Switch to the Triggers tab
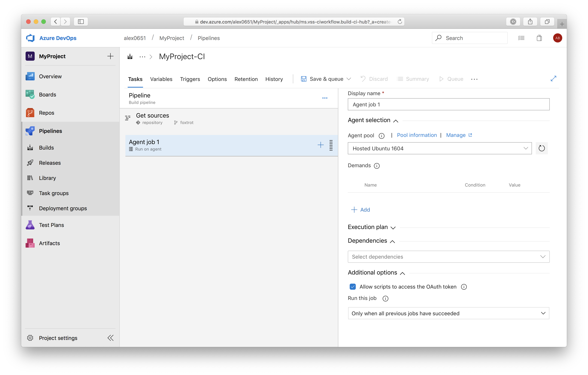The image size is (588, 375). 190,79
